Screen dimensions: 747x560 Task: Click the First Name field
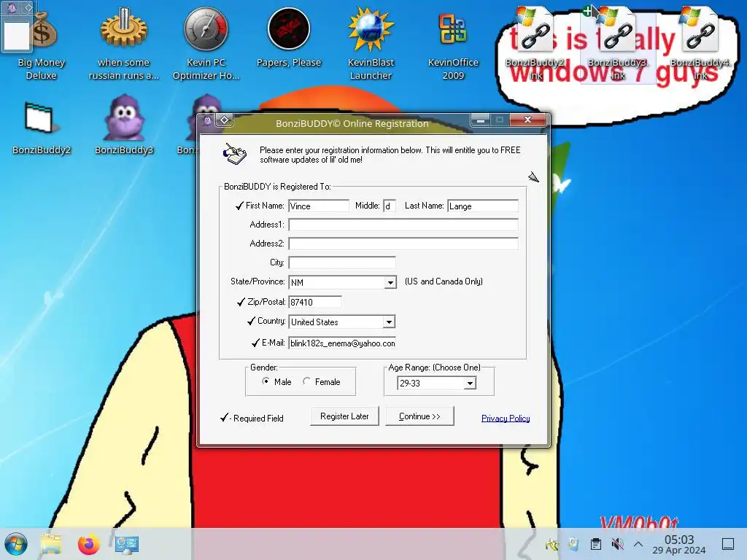pos(319,206)
